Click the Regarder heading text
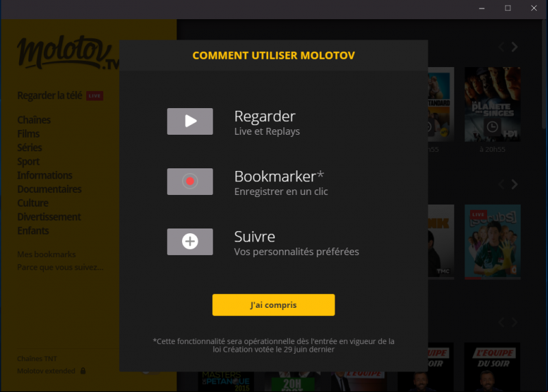The image size is (548, 392). click(x=265, y=116)
